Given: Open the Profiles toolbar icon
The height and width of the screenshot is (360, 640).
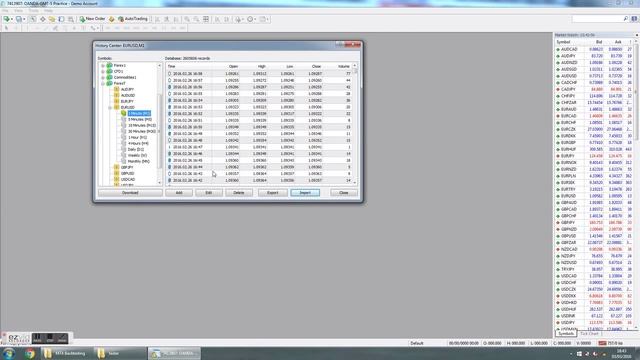Looking at the screenshot, I should pos(18,19).
